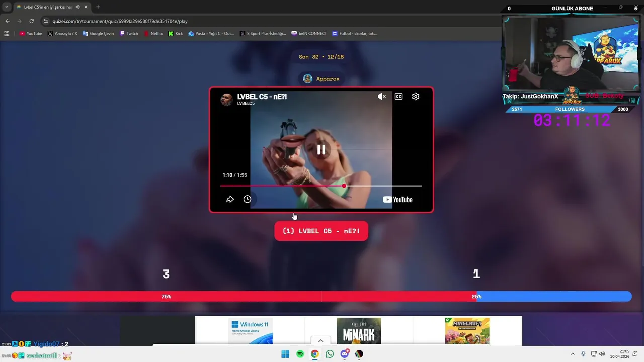The image size is (644, 362).
Task: Open YouTube player settings gear
Action: [416, 97]
